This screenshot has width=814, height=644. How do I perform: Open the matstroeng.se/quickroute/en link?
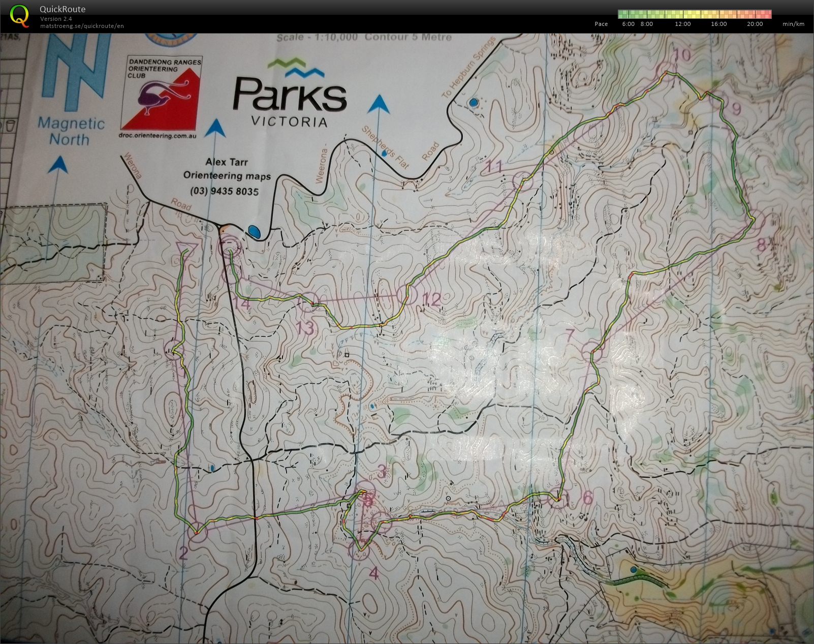pos(82,26)
